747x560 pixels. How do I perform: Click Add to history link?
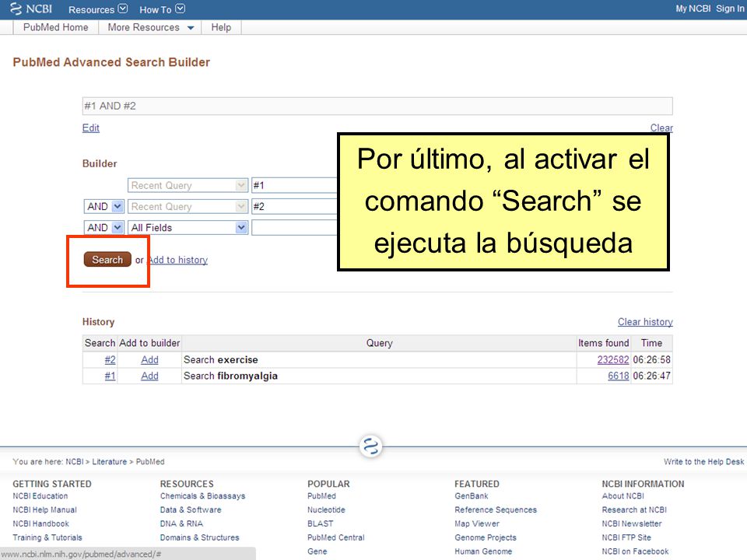tap(178, 260)
